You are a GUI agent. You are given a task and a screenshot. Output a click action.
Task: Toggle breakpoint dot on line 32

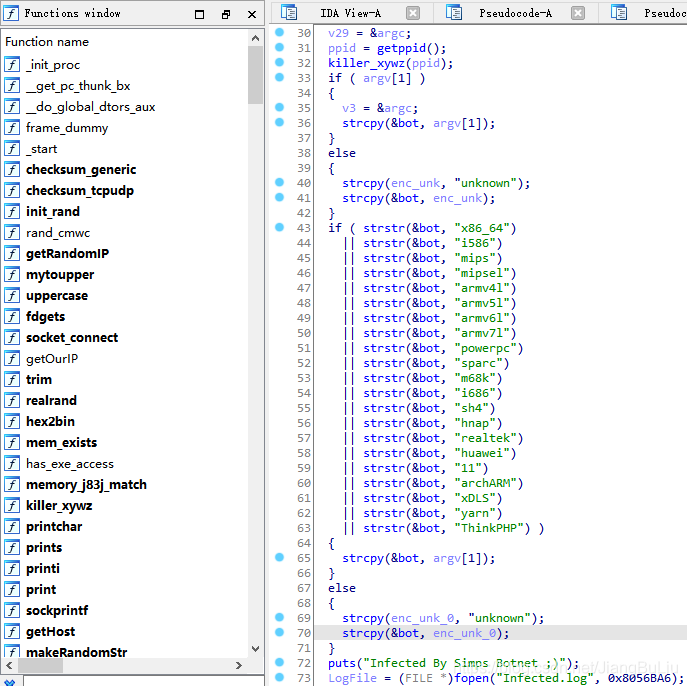click(x=280, y=62)
